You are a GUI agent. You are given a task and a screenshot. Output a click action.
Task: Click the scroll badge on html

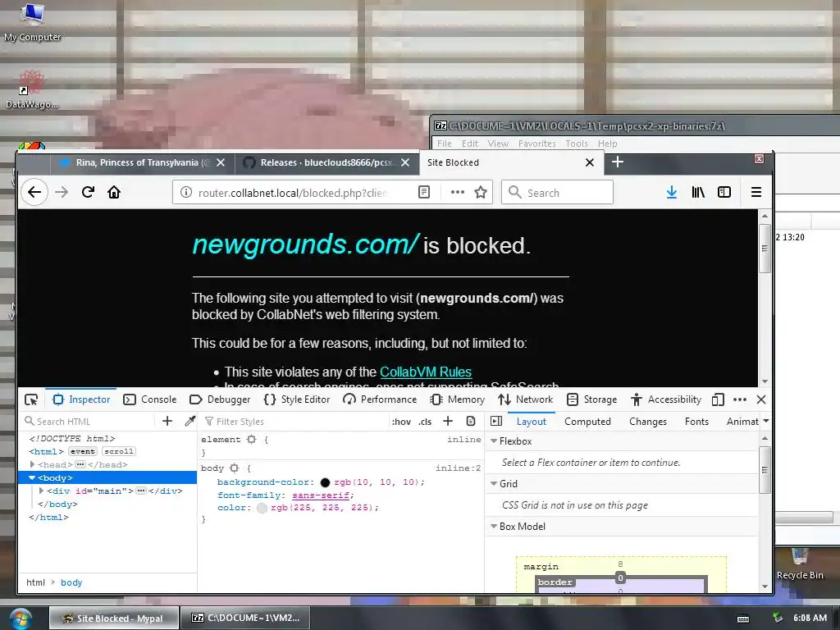click(x=119, y=452)
